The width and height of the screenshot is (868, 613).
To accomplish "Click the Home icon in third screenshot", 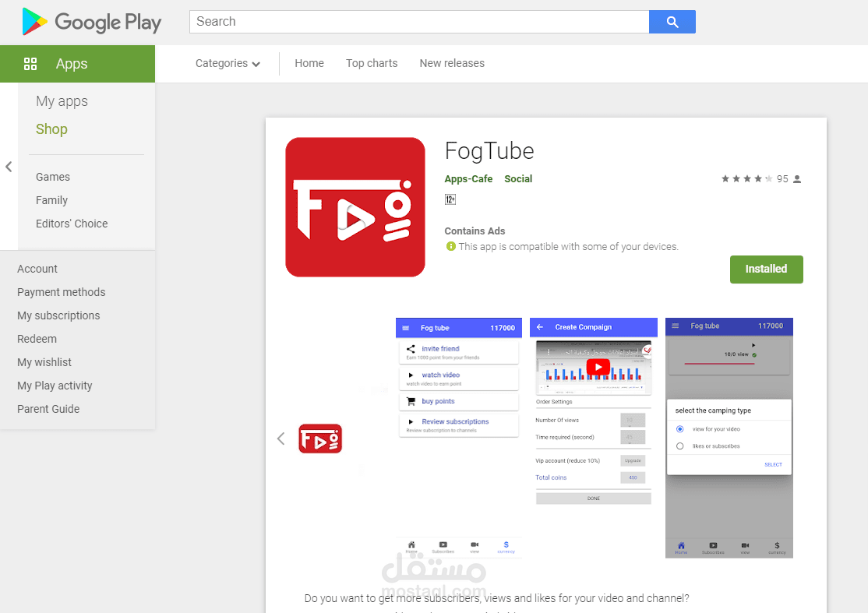I will [682, 545].
